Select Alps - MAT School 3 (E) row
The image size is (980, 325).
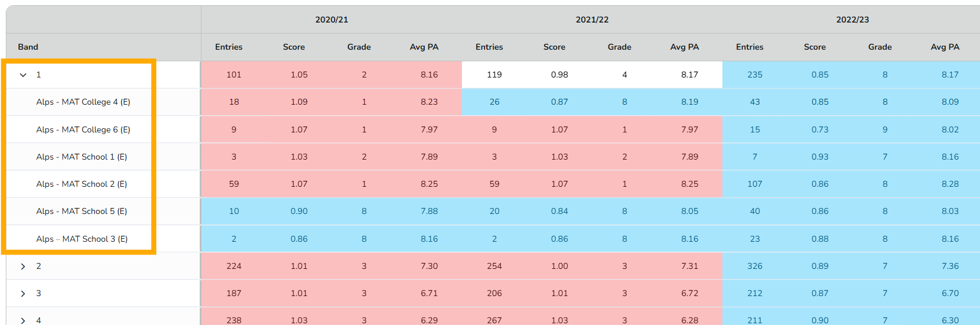click(82, 239)
